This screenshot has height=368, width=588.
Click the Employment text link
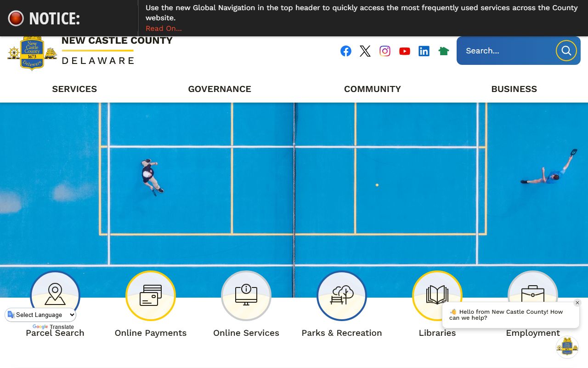[x=533, y=333]
